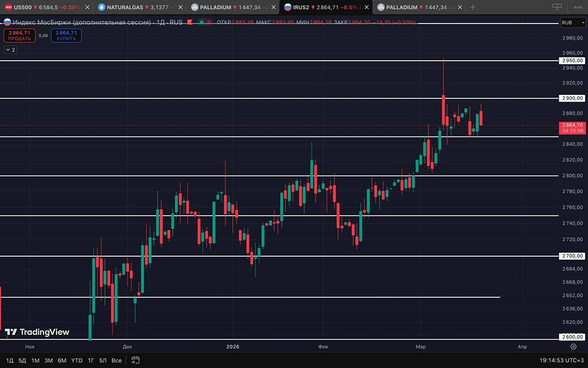Viewport: 588px width, 368px height.
Task: Close the NATURALGAS tab with its X
Action: pos(181,7)
